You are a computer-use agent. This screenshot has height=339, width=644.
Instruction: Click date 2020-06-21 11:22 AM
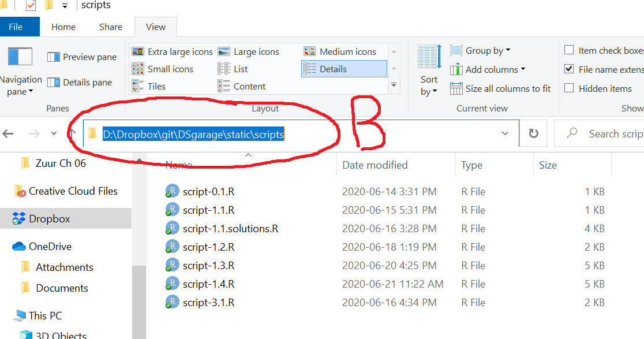392,284
